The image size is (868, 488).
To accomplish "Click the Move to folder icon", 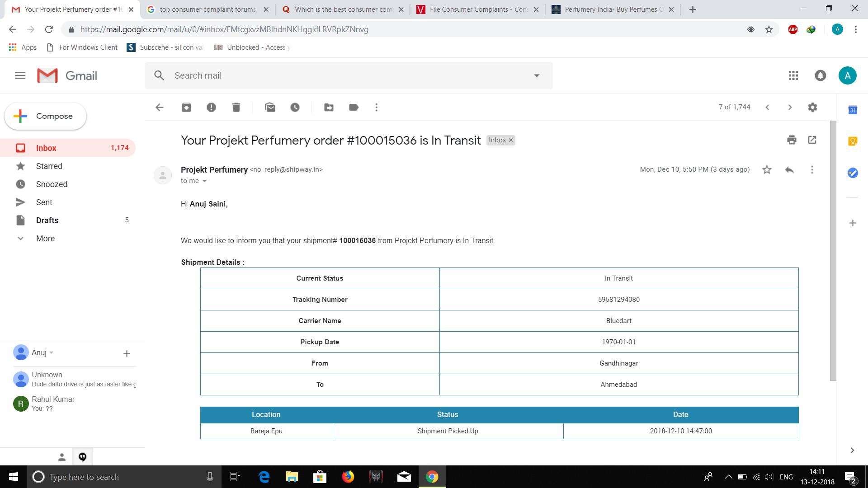I will point(329,107).
